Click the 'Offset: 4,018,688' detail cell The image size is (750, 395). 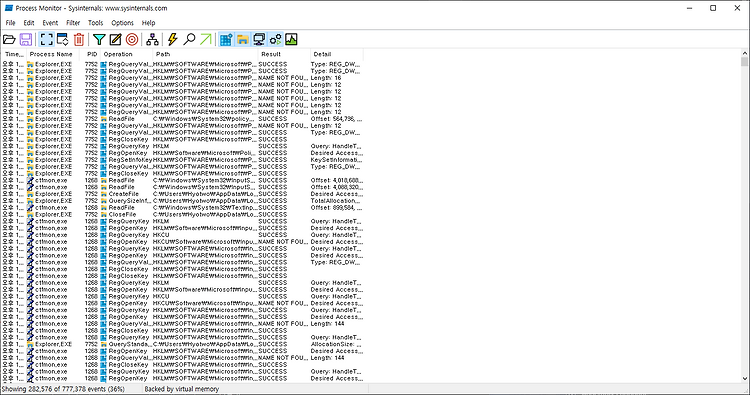(x=337, y=181)
